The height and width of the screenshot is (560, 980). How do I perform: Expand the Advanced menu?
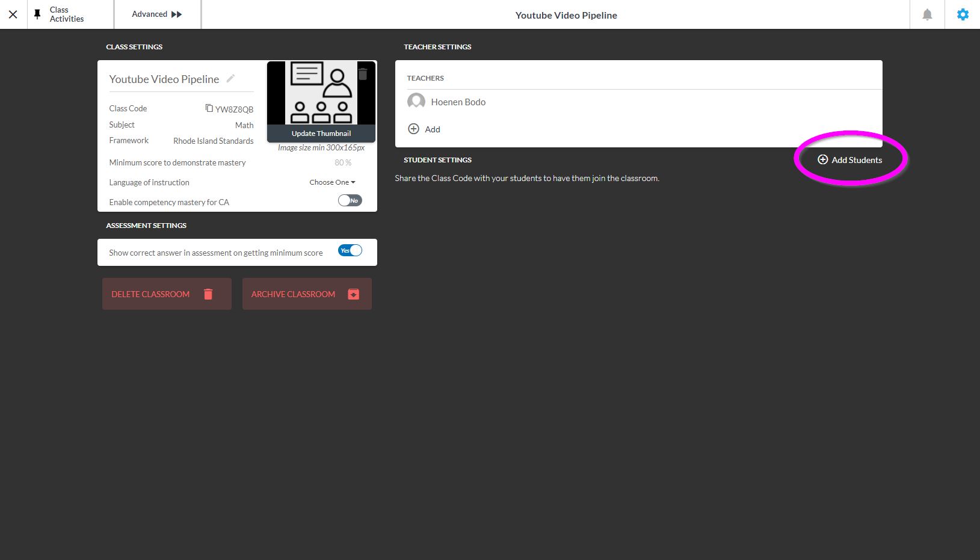coord(157,14)
